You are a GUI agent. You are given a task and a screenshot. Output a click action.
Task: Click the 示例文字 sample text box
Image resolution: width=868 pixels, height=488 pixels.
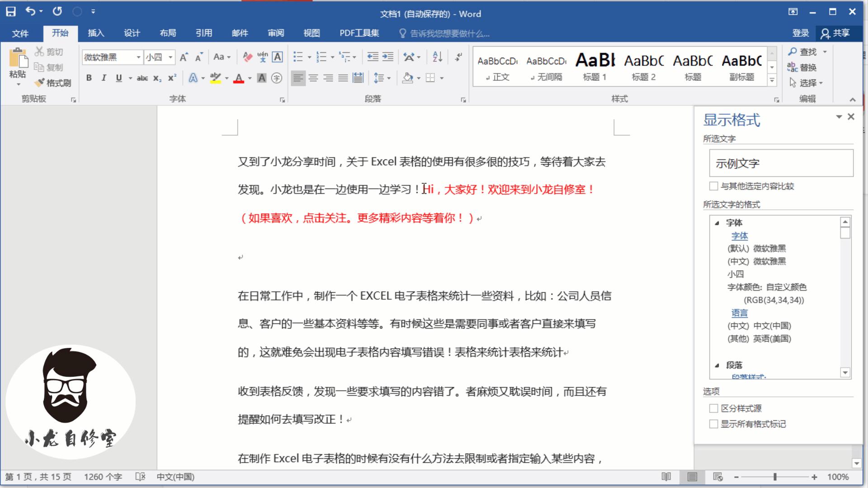tap(782, 163)
